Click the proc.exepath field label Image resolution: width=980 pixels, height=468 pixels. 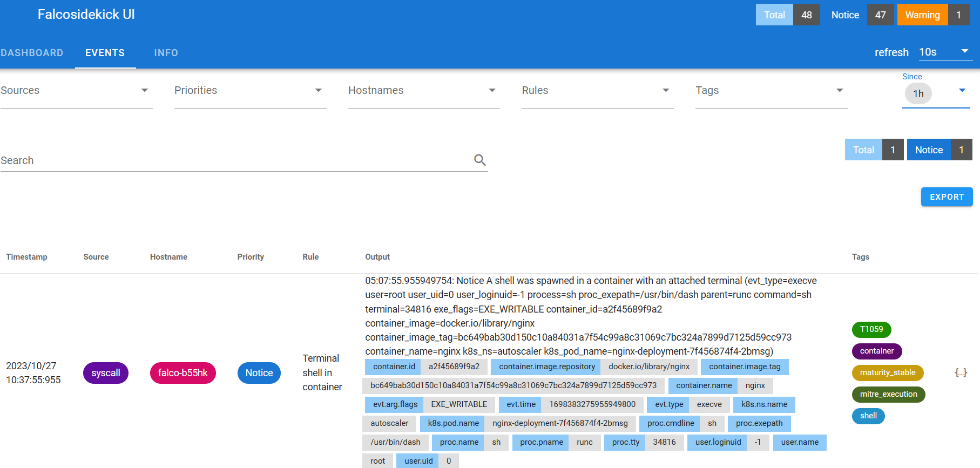(x=759, y=423)
